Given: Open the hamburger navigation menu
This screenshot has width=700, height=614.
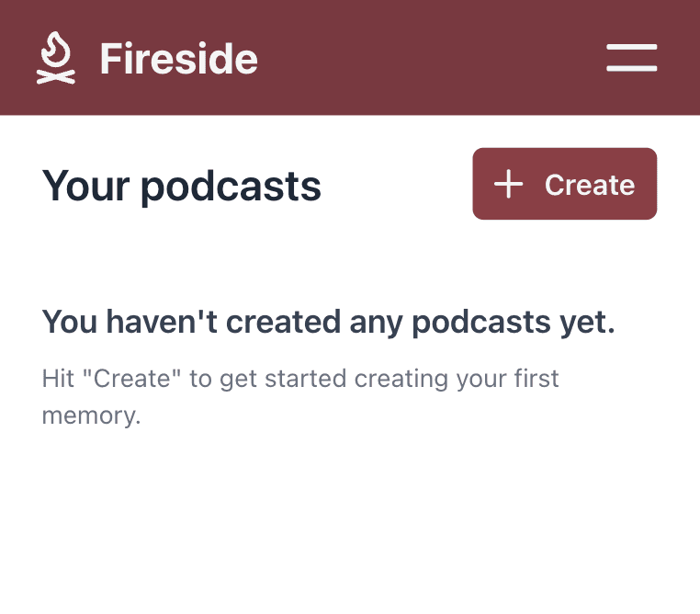Looking at the screenshot, I should (x=632, y=58).
